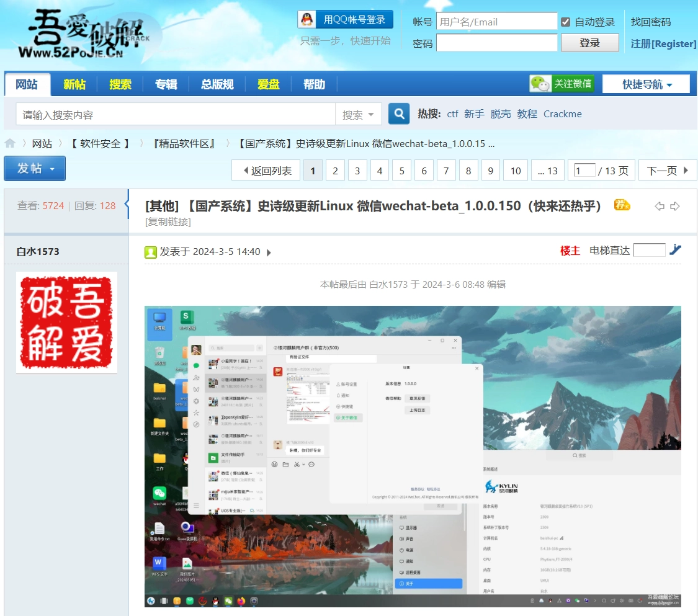698x616 pixels.
Task: Click hot search term 脱壳
Action: (500, 114)
